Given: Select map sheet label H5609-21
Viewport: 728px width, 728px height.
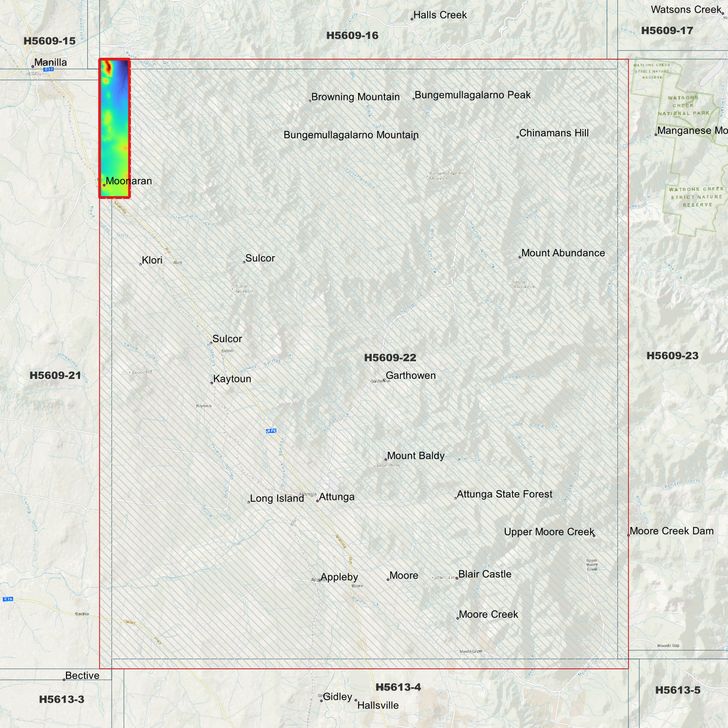Looking at the screenshot, I should (x=55, y=375).
